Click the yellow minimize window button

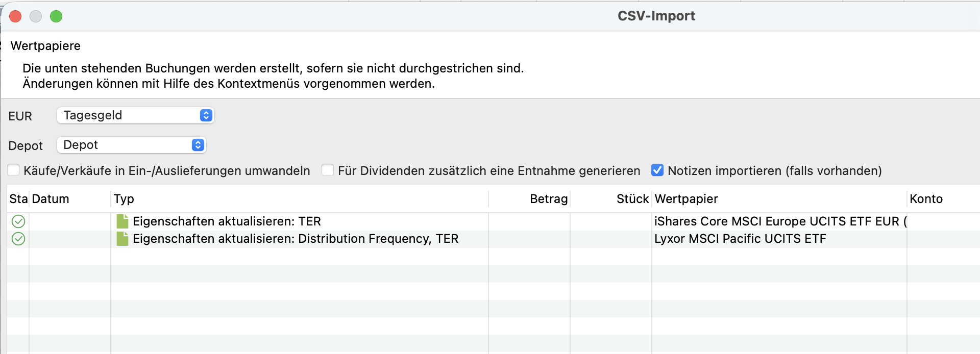[36, 16]
